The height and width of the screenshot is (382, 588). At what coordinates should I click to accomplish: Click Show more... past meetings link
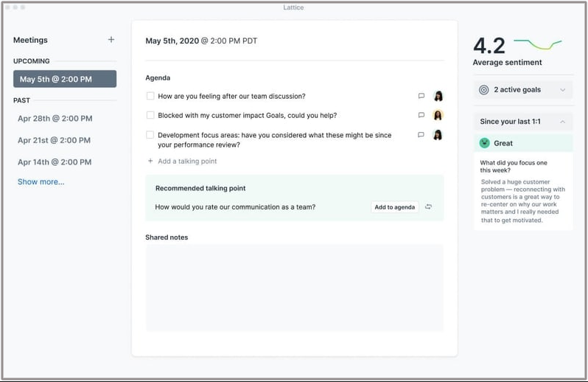41,182
